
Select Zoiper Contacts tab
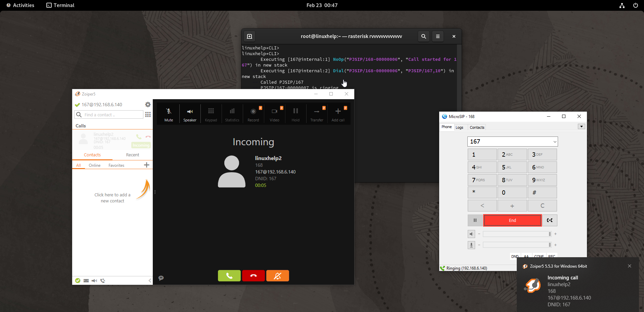pos(92,155)
